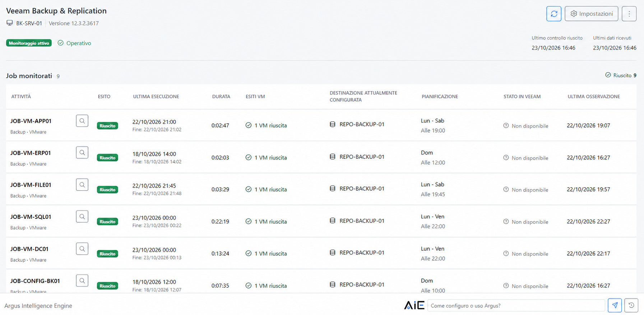This screenshot has width=644, height=315.
Task: Click the STATO IN VEEAM column header
Action: click(x=522, y=97)
